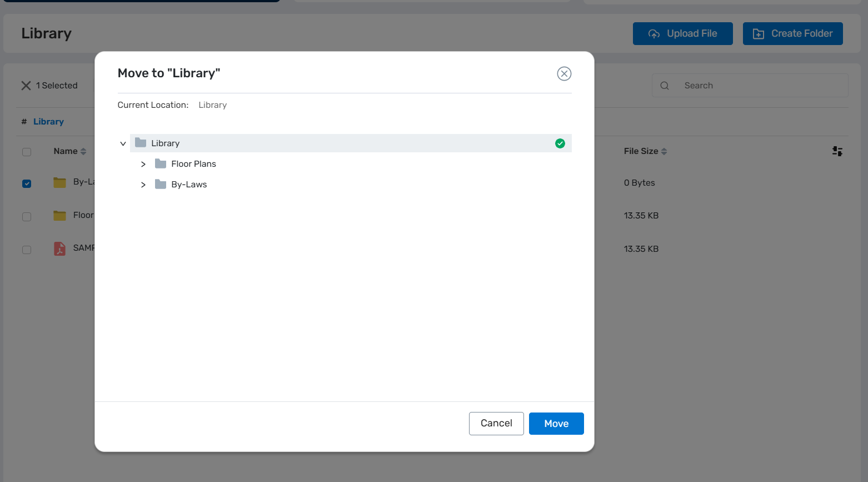Click Upload File button
Screen dimensions: 868x482
[x=682, y=34]
